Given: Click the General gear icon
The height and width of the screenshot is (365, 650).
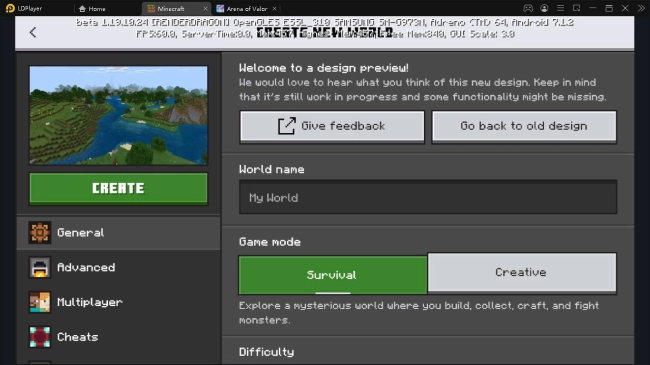Looking at the screenshot, I should tap(40, 232).
